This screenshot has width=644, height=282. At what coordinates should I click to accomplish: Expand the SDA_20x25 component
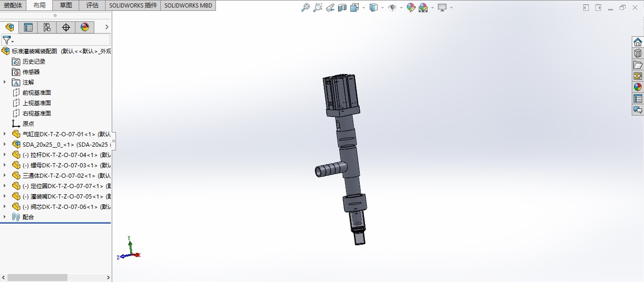5,144
